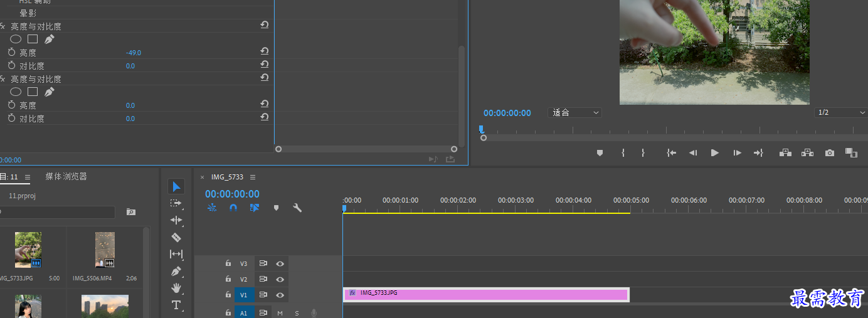Click the Program monitor playhead scrubber

pos(482,129)
